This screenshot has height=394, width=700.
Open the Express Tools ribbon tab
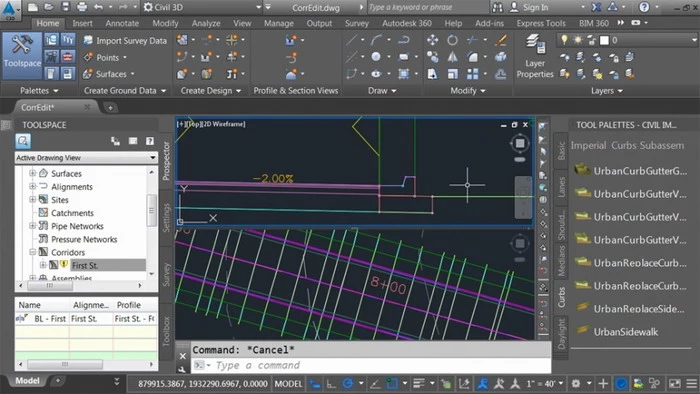tap(541, 23)
